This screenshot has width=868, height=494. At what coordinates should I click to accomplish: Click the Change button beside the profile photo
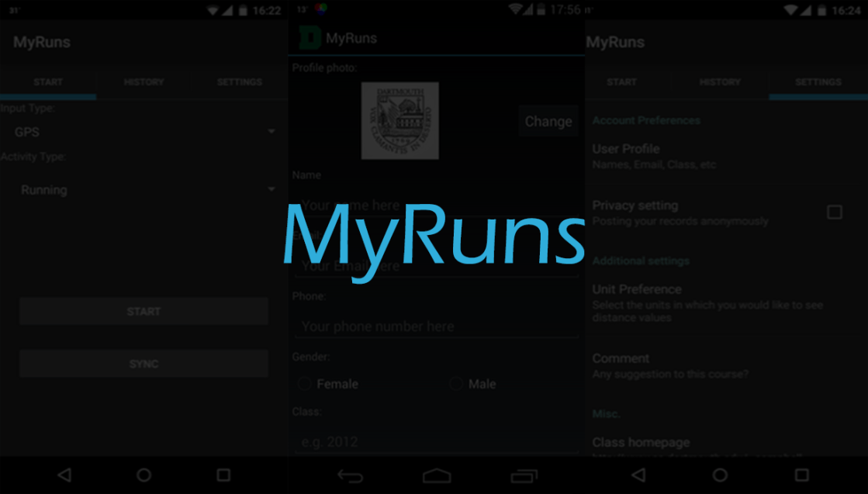pyautogui.click(x=548, y=121)
